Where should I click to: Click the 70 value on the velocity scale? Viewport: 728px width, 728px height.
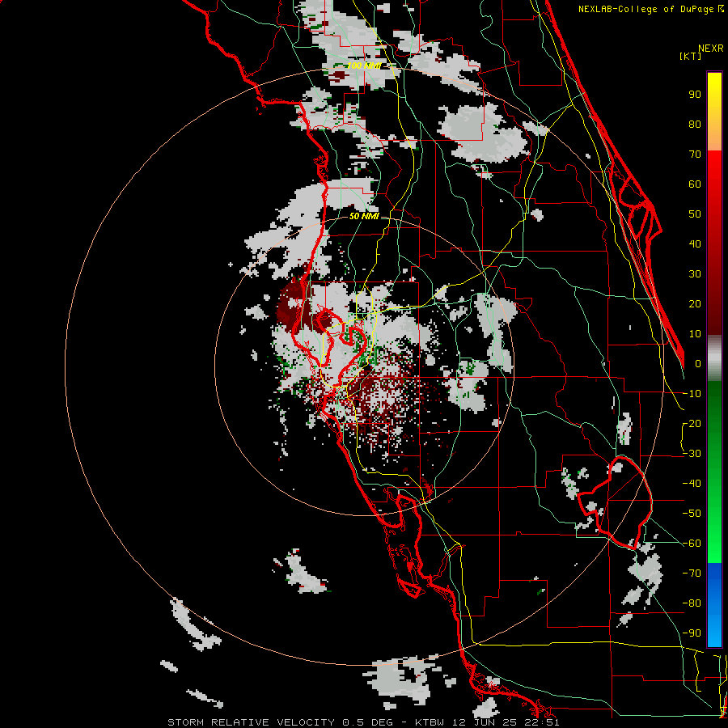click(x=695, y=154)
